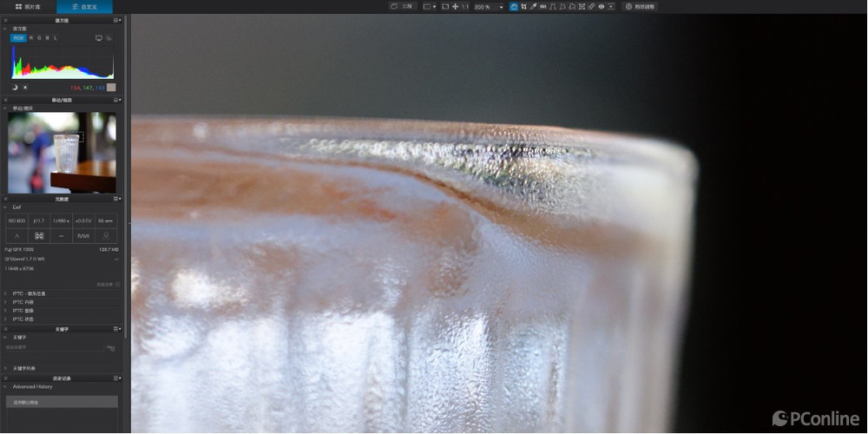Click the add keyword input field
This screenshot has width=868, height=434.
point(54,348)
